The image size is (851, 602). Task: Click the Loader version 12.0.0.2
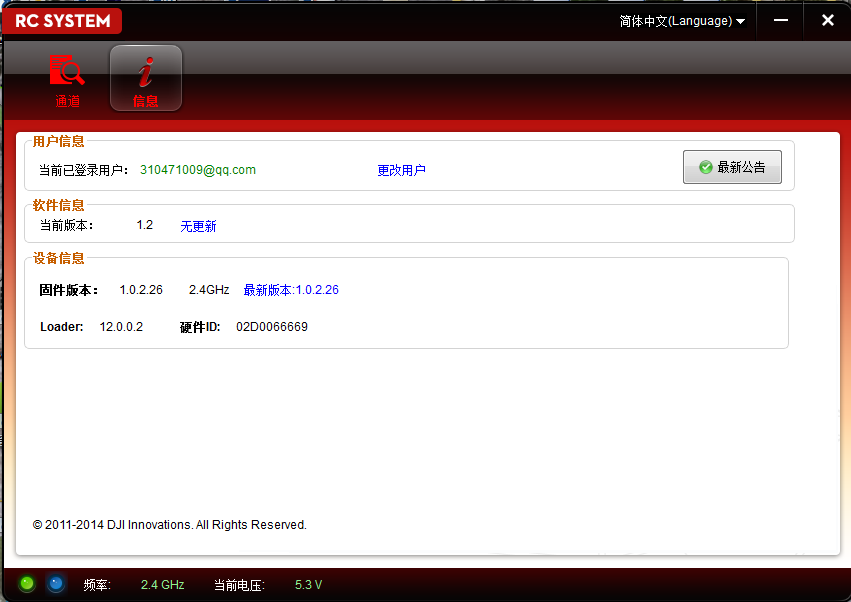click(121, 327)
